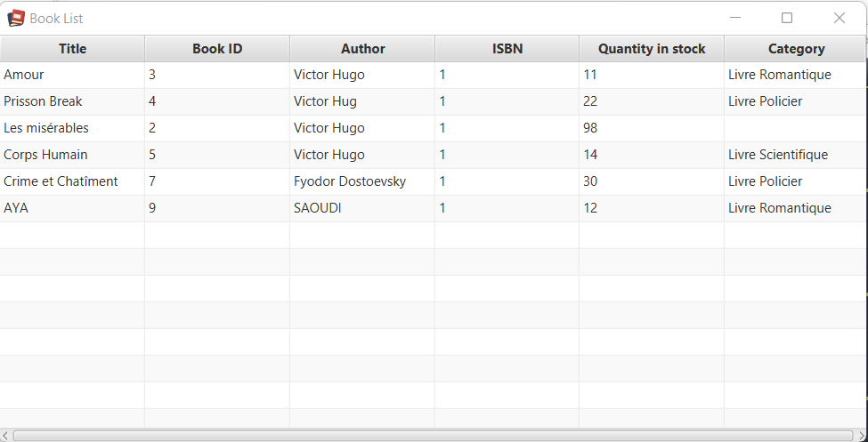Maximize the Book List window

pos(787,18)
